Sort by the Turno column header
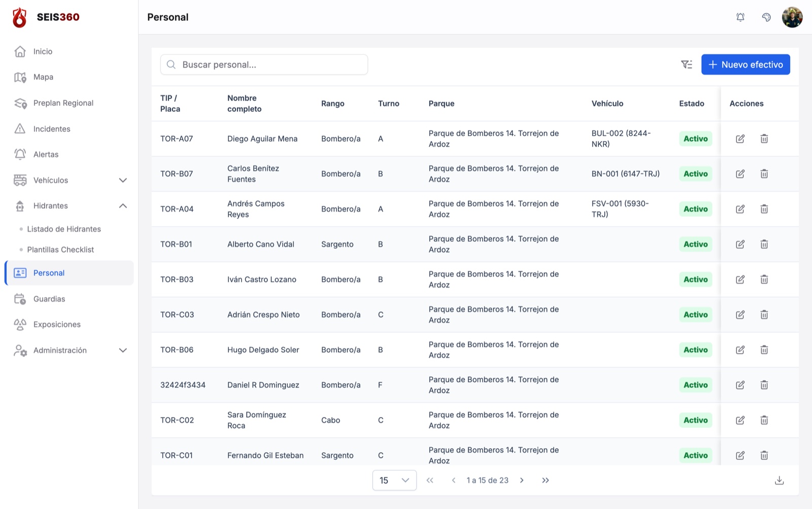The width and height of the screenshot is (812, 509). click(x=389, y=104)
